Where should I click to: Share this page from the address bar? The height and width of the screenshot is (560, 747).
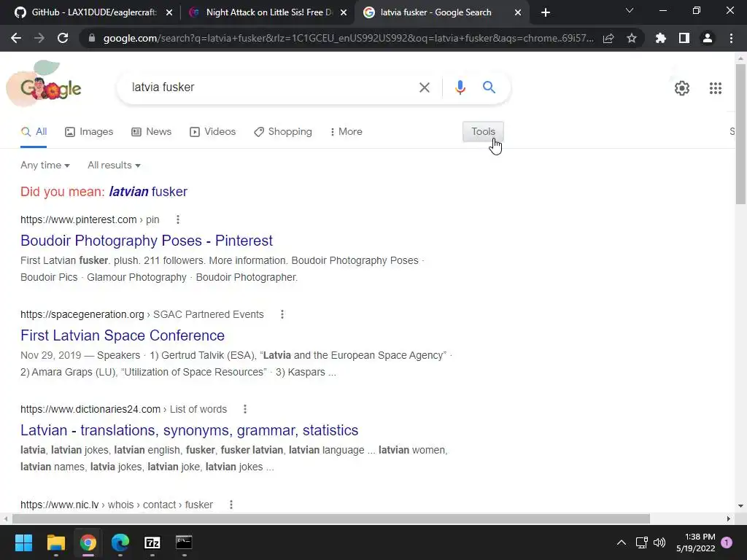coord(608,38)
